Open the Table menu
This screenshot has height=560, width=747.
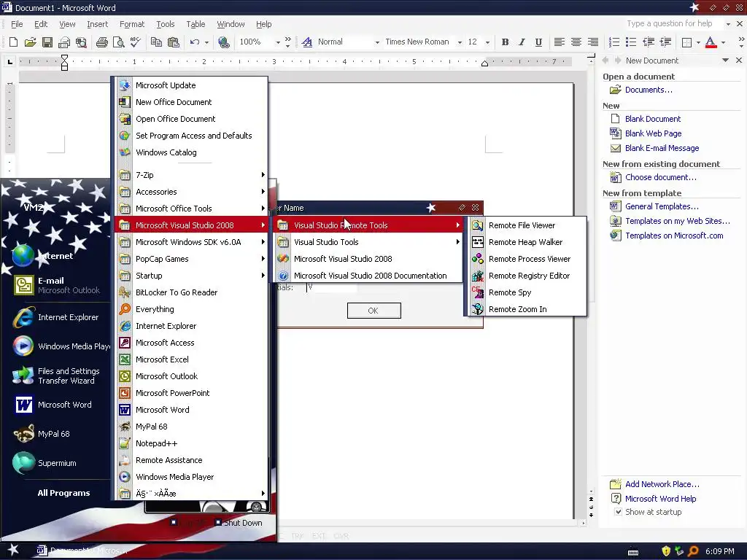pos(196,24)
